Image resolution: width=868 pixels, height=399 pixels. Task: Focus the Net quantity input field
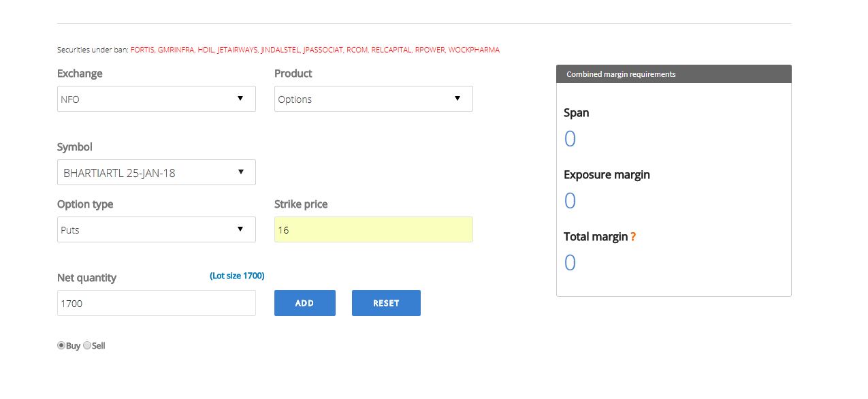(157, 303)
